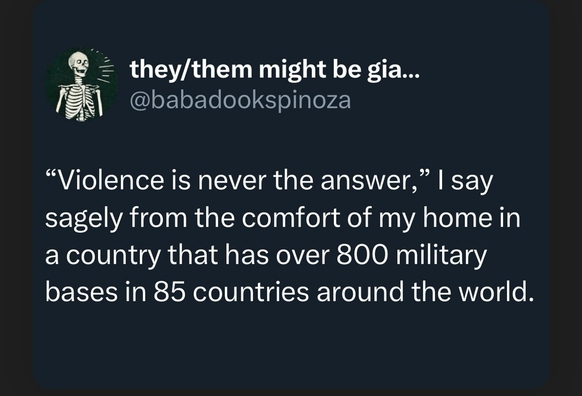The image size is (582, 396).
Task: Click the skeleton's skull in the avatar
Action: pos(79,65)
